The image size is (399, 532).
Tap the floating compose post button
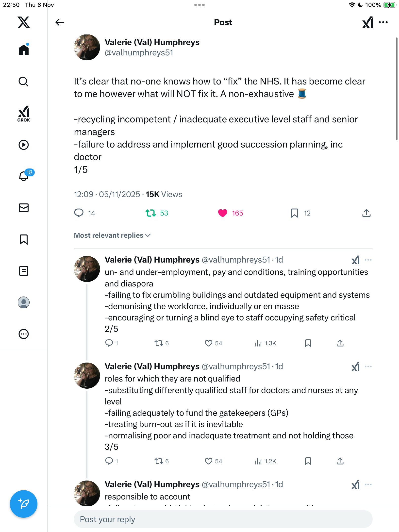[24, 504]
